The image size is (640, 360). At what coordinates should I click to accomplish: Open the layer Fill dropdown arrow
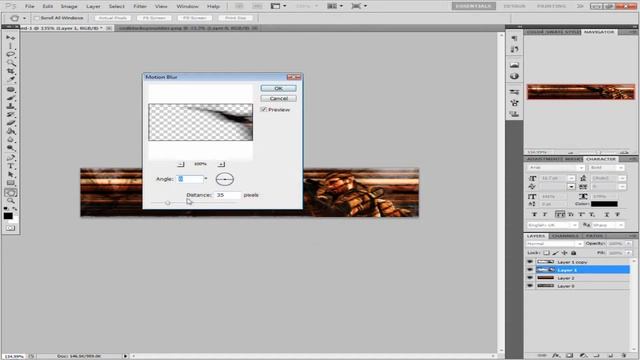coord(629,253)
